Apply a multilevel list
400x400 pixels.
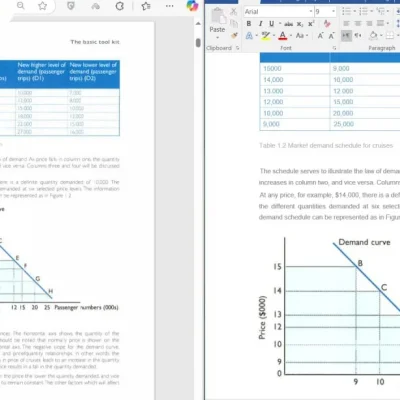click(x=380, y=12)
